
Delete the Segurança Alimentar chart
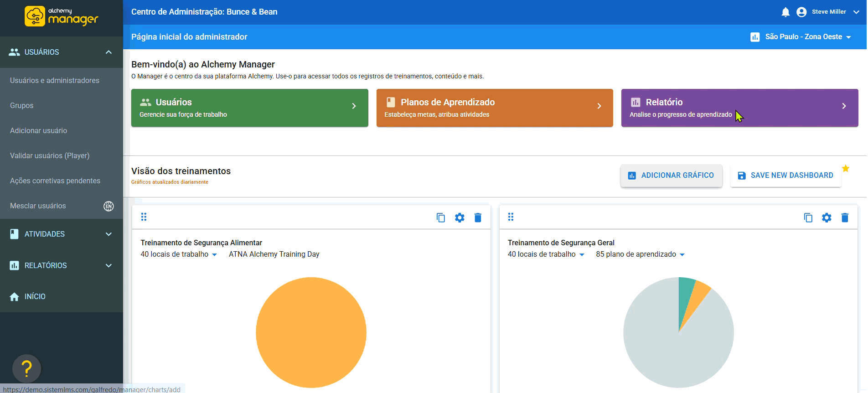pyautogui.click(x=478, y=217)
